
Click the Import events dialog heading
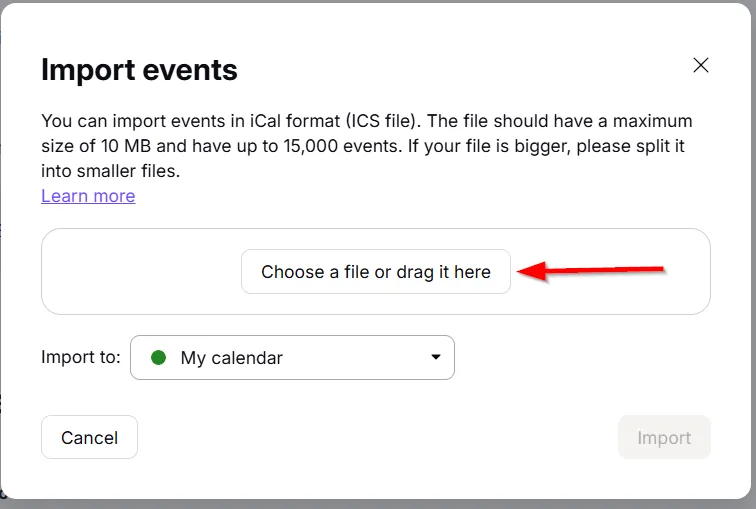[x=139, y=70]
